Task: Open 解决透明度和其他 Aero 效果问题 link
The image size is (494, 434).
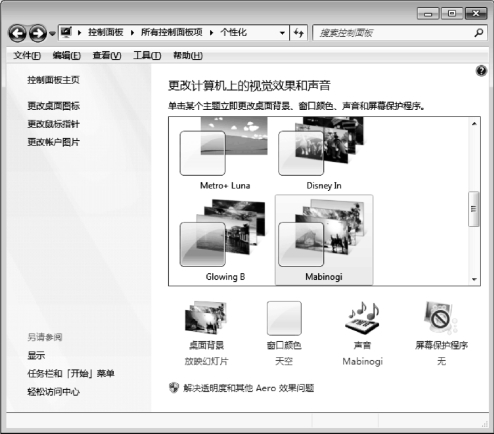Action: click(x=249, y=388)
